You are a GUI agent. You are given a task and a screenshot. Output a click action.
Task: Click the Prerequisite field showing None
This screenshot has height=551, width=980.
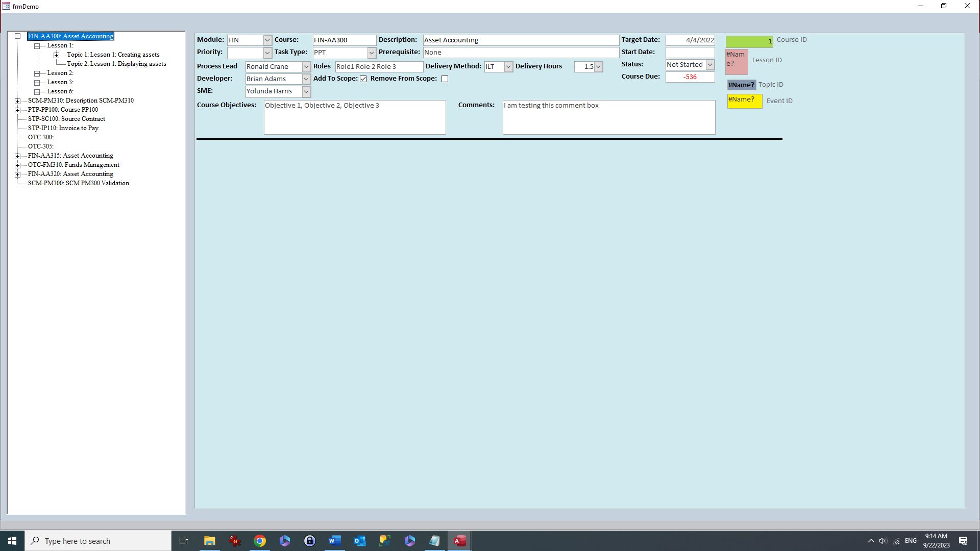coord(521,53)
